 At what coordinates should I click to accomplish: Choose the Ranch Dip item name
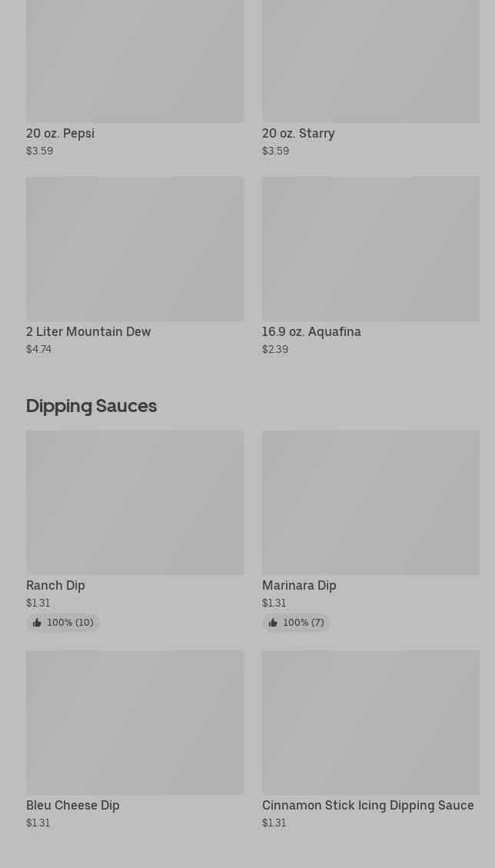(55, 585)
